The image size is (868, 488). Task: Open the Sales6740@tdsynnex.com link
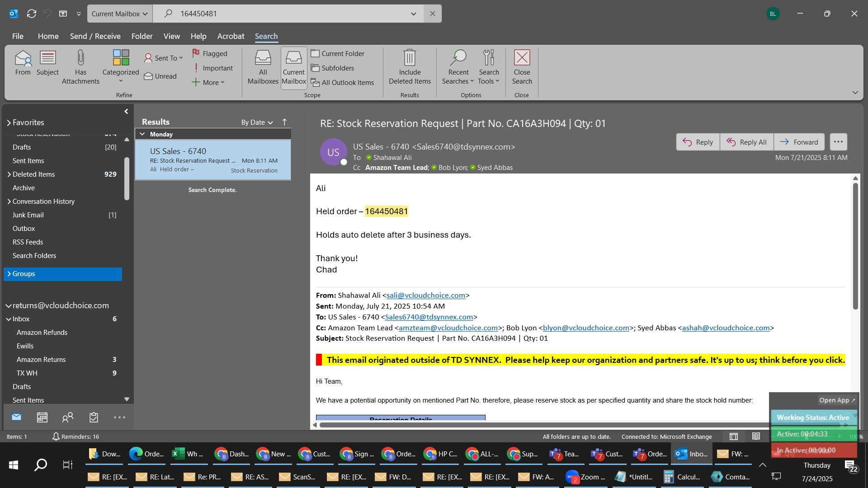pyautogui.click(x=429, y=317)
